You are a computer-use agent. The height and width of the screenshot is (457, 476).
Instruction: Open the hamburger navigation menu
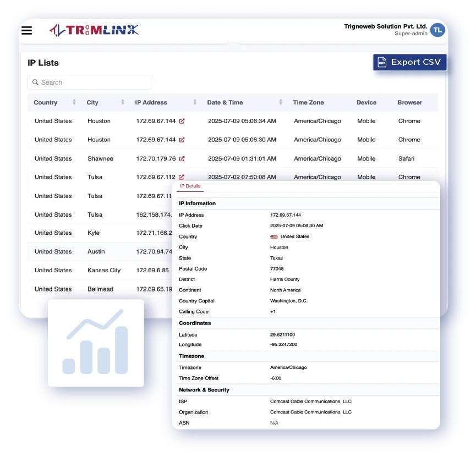click(x=26, y=30)
